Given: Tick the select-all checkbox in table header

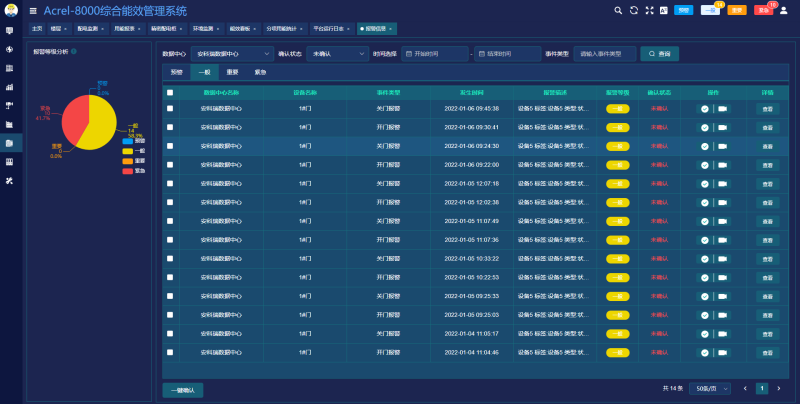Looking at the screenshot, I should coord(170,92).
